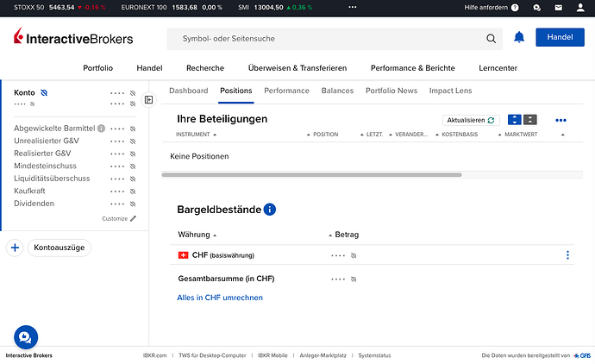This screenshot has width=595, height=364.
Task: Collapse the sidebar panel with toggle icon
Action: 148,100
